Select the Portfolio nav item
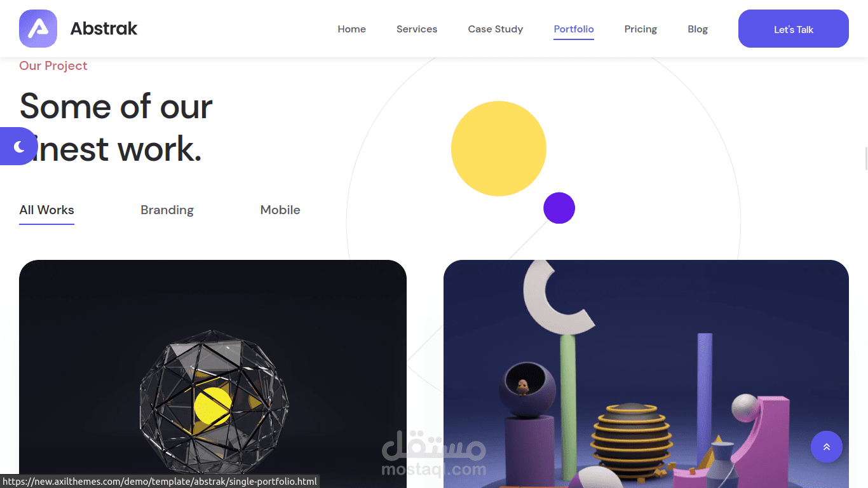Screen dimensions: 868x488 click(x=574, y=29)
